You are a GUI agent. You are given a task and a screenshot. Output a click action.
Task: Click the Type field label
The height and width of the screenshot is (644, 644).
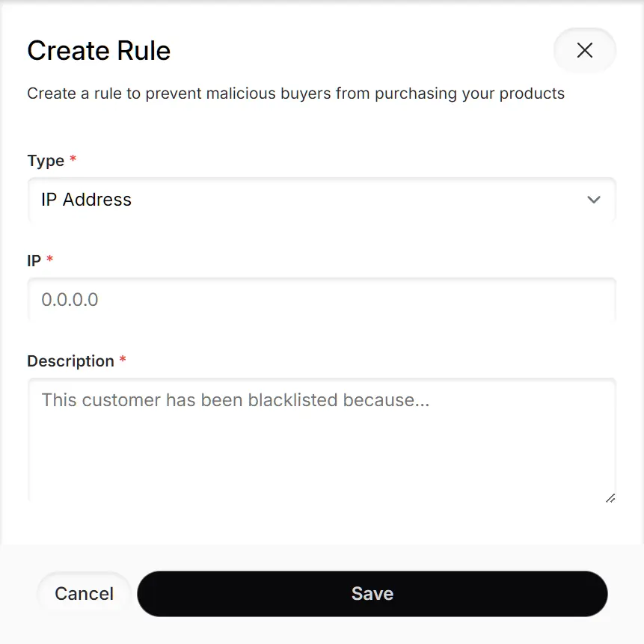46,161
